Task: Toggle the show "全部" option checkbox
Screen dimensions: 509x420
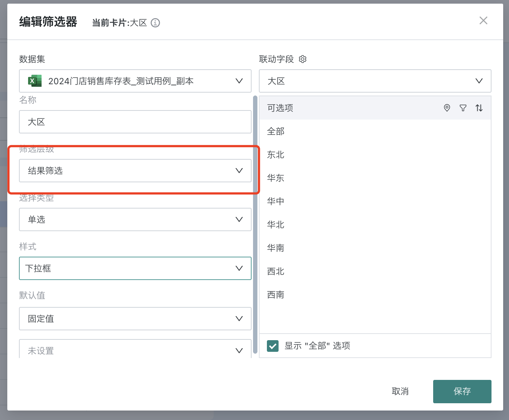Action: click(273, 346)
